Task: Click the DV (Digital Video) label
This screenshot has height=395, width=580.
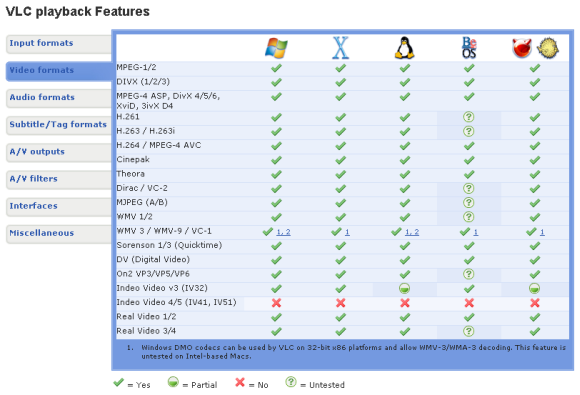Action: (153, 260)
